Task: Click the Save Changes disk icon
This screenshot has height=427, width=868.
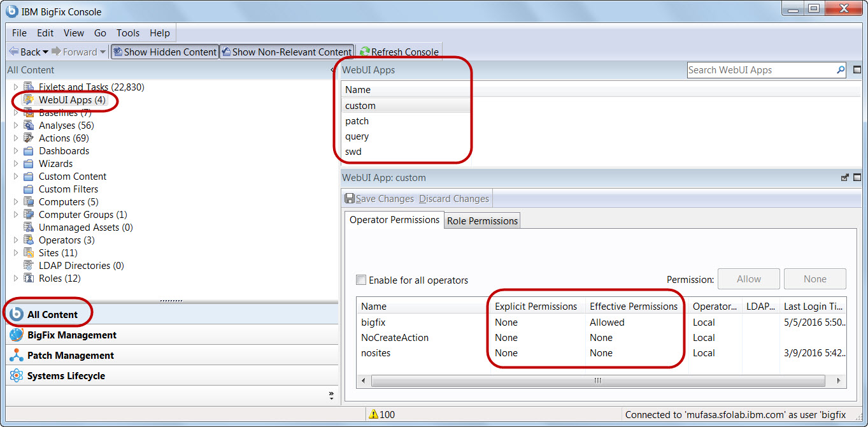Action: tap(350, 198)
